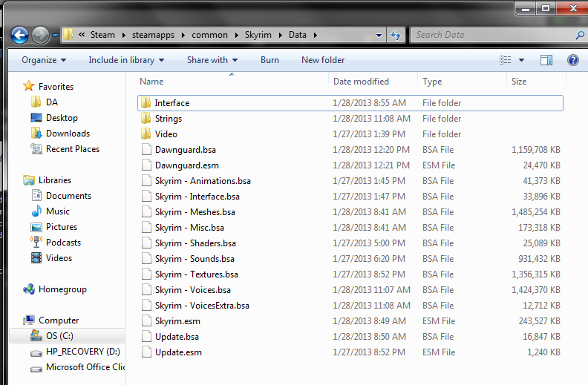Click the Refresh button beside address bar
The height and width of the screenshot is (385, 588).
click(x=396, y=35)
